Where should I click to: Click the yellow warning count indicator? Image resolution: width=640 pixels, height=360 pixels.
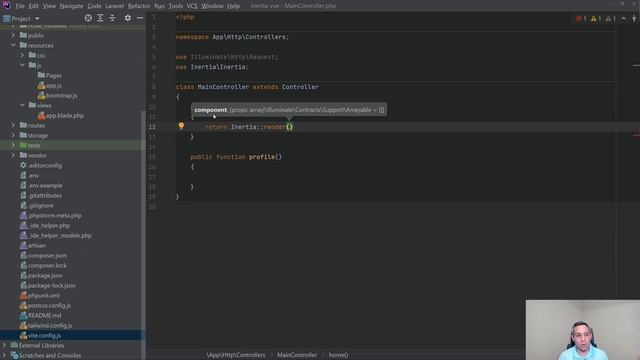click(596, 18)
